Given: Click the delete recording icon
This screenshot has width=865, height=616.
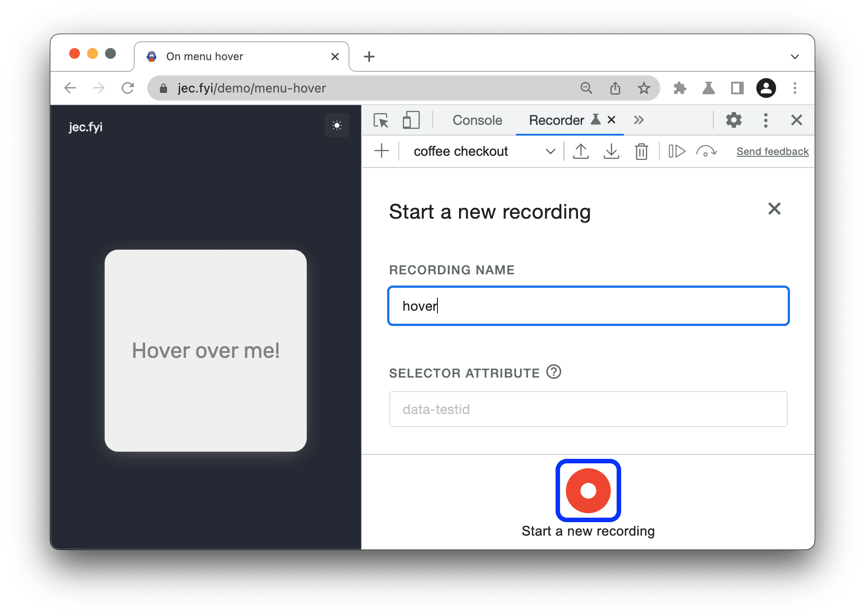Looking at the screenshot, I should pyautogui.click(x=640, y=151).
